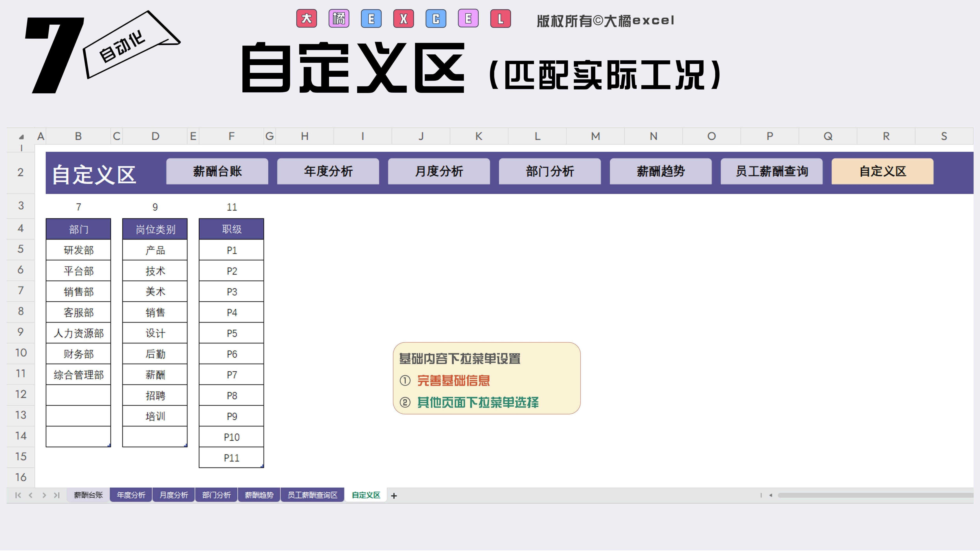Click pink 大 logo tile

pyautogui.click(x=307, y=19)
